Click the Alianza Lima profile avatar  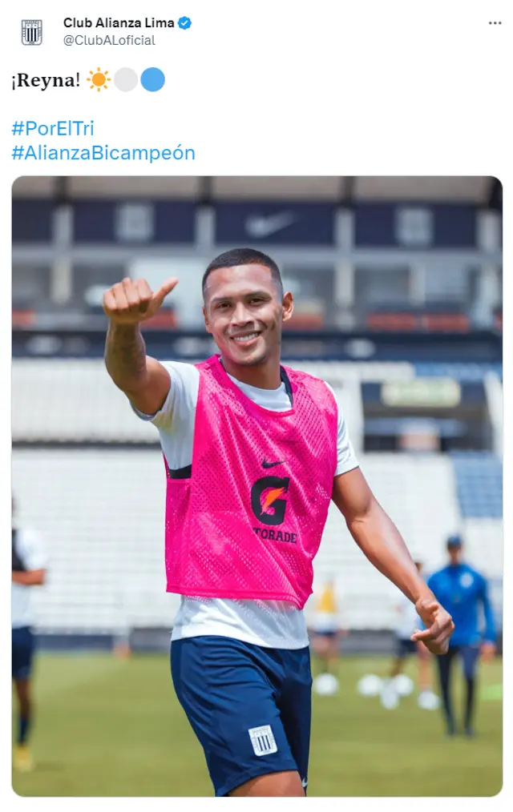(x=31, y=32)
